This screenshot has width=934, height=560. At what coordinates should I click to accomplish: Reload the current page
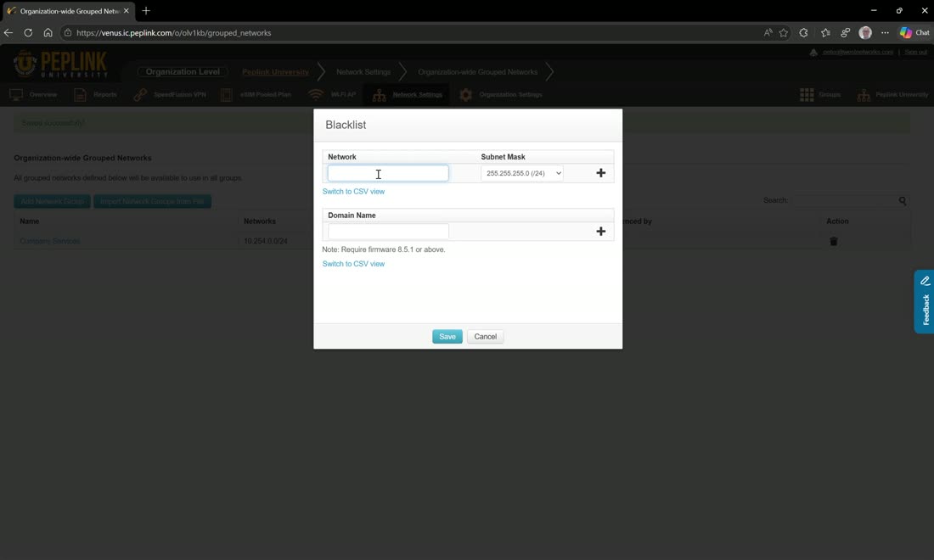pos(28,33)
